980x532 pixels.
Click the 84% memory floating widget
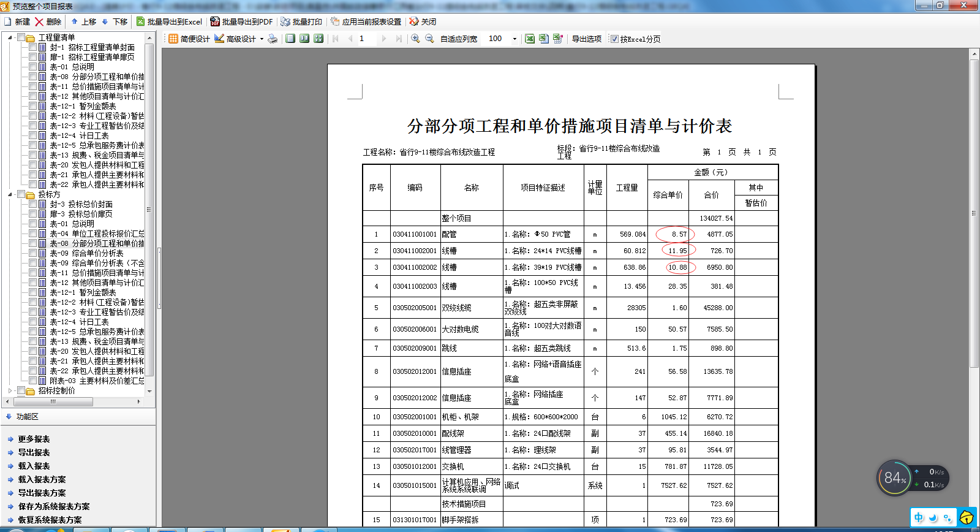(894, 478)
